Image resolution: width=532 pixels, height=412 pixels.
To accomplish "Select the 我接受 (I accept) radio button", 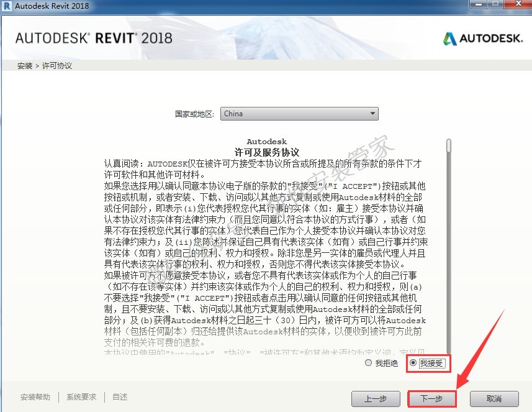I will pos(413,363).
